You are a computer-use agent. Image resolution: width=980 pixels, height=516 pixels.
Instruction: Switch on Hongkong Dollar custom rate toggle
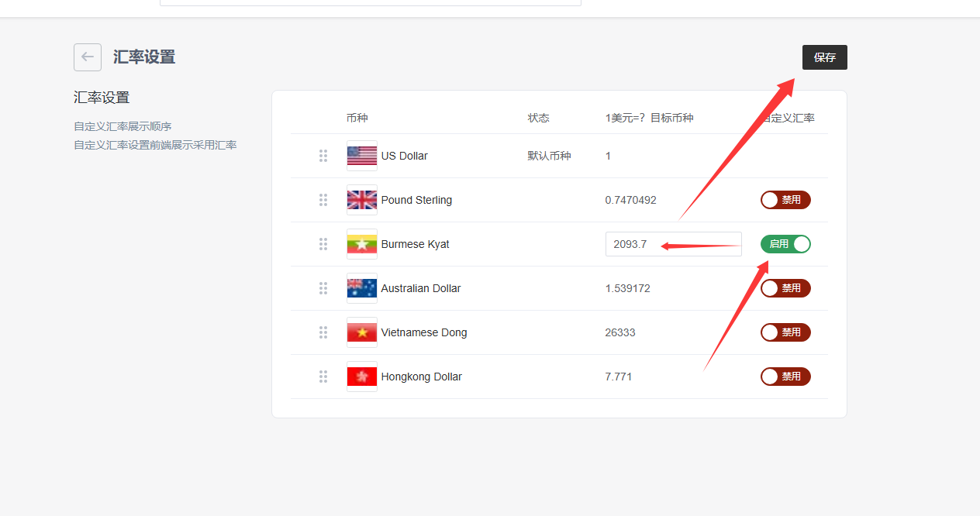785,377
